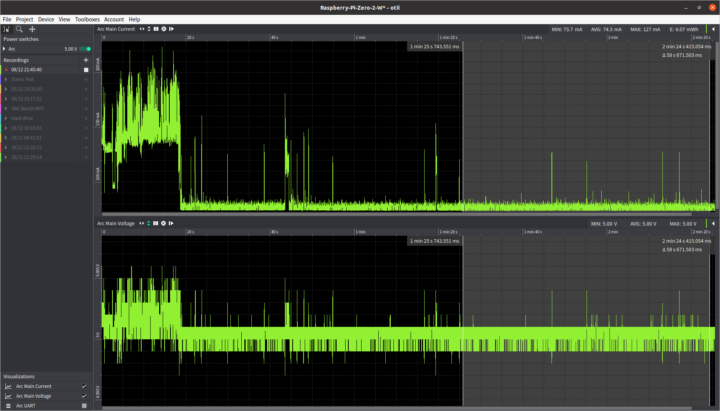Activate the magnifier zoom tool
The image size is (720, 411).
(19, 29)
